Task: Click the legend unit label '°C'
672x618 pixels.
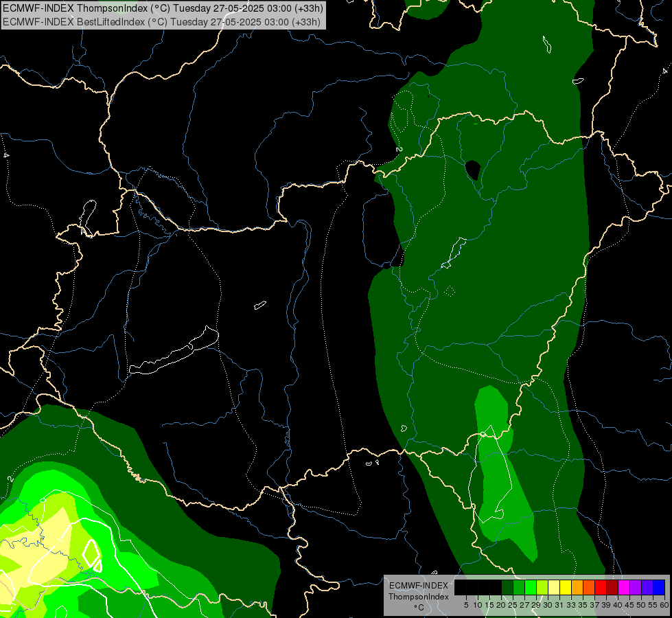Action: [x=419, y=608]
